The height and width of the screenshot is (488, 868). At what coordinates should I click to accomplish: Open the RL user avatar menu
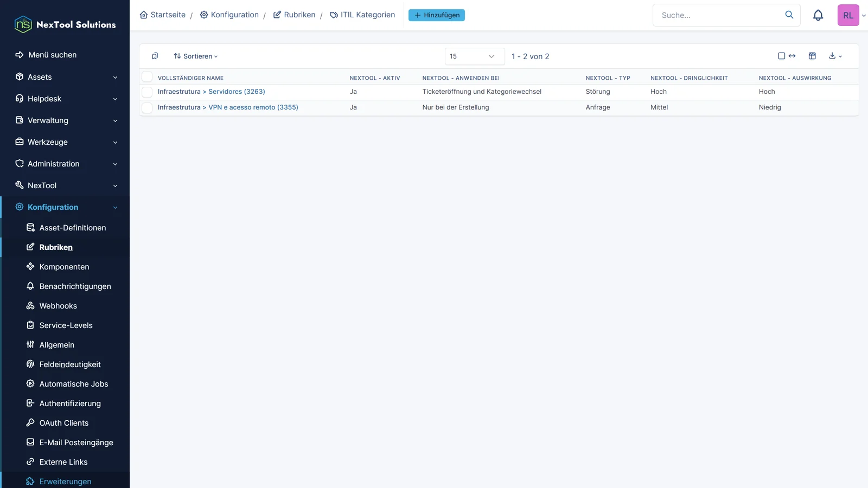point(848,15)
